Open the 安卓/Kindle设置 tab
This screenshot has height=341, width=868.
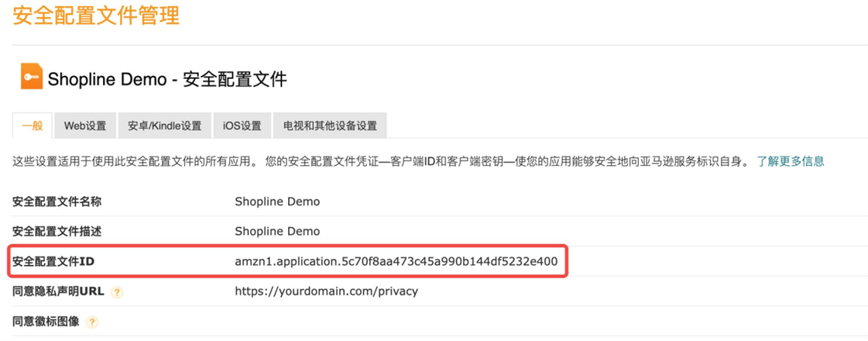click(x=164, y=126)
